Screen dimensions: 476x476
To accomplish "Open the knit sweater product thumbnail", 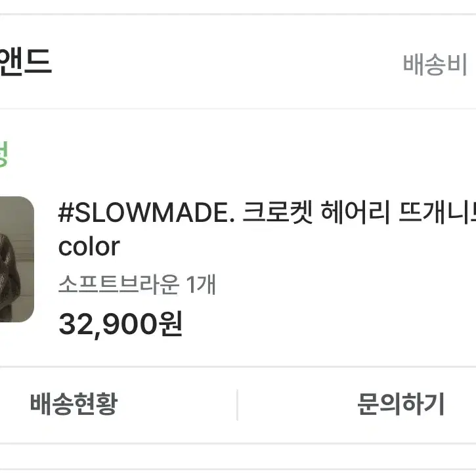I will point(16,259).
